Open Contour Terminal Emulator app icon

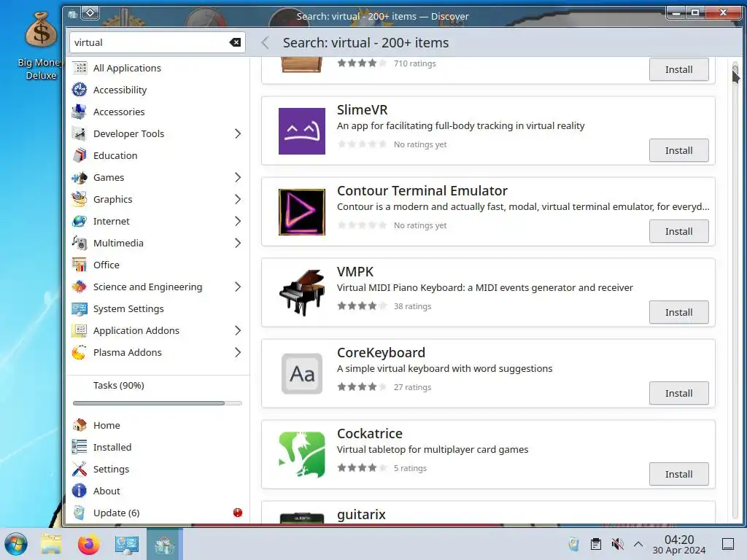point(301,212)
